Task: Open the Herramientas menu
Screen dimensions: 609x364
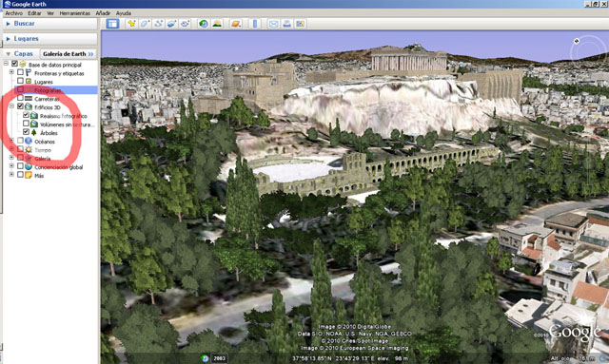Action: pos(74,13)
